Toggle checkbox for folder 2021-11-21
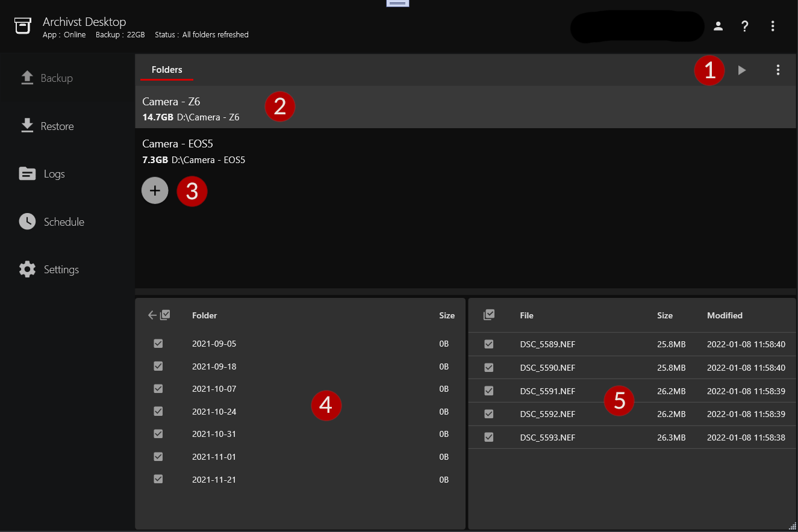The width and height of the screenshot is (798, 532). click(x=158, y=480)
